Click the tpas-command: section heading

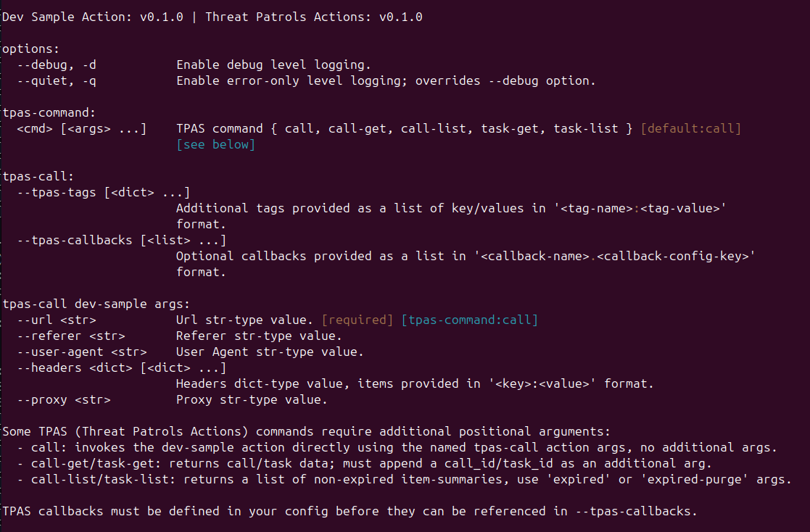point(49,112)
